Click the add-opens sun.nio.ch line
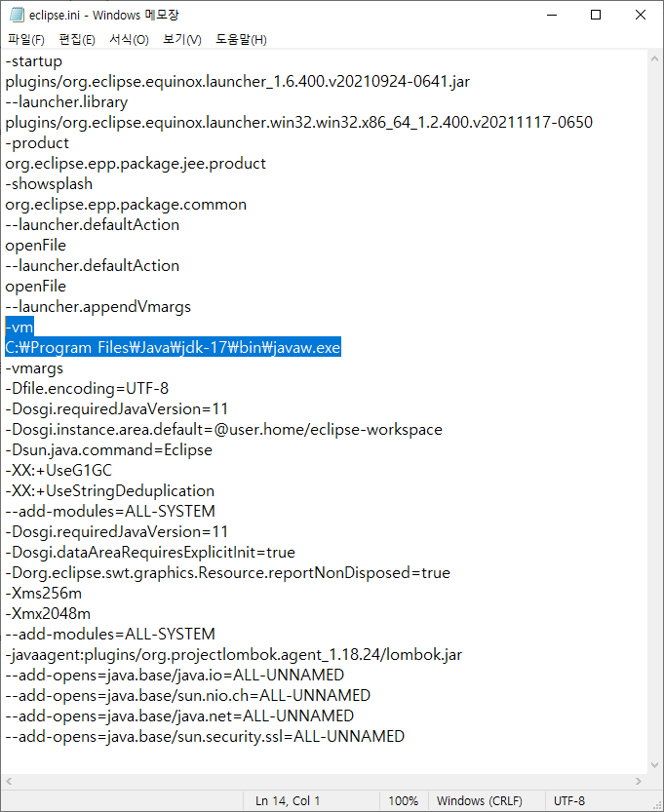 pyautogui.click(x=188, y=695)
